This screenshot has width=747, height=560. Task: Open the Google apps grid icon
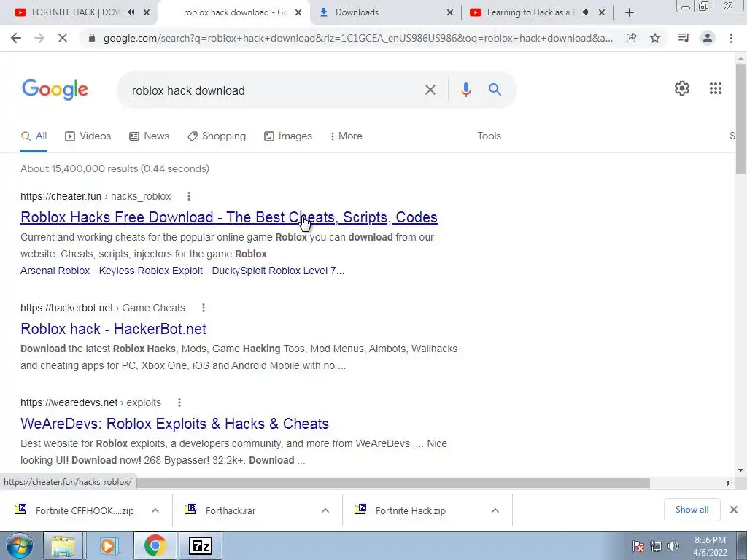tap(715, 88)
